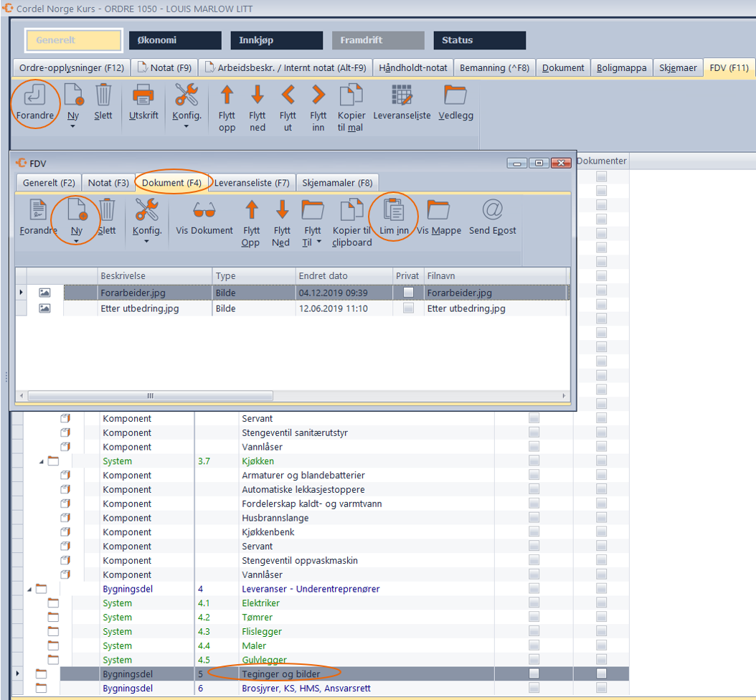Select Kopier til clipboard icon
The width and height of the screenshot is (756, 700).
pyautogui.click(x=351, y=210)
